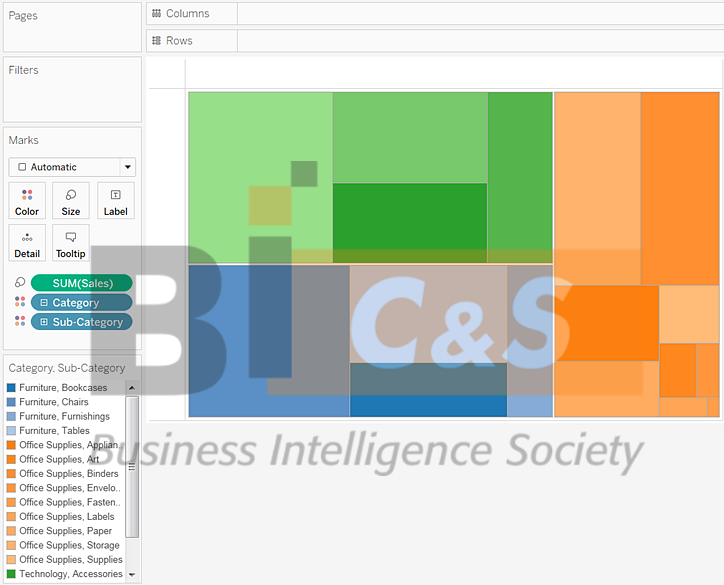Click color icon left of Category pill
Image resolution: width=724 pixels, height=585 pixels.
pos(20,302)
